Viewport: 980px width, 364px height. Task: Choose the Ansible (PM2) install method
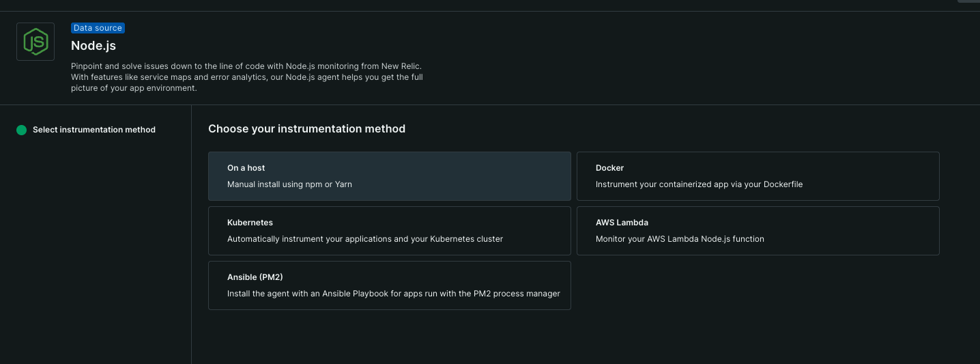[x=389, y=285]
